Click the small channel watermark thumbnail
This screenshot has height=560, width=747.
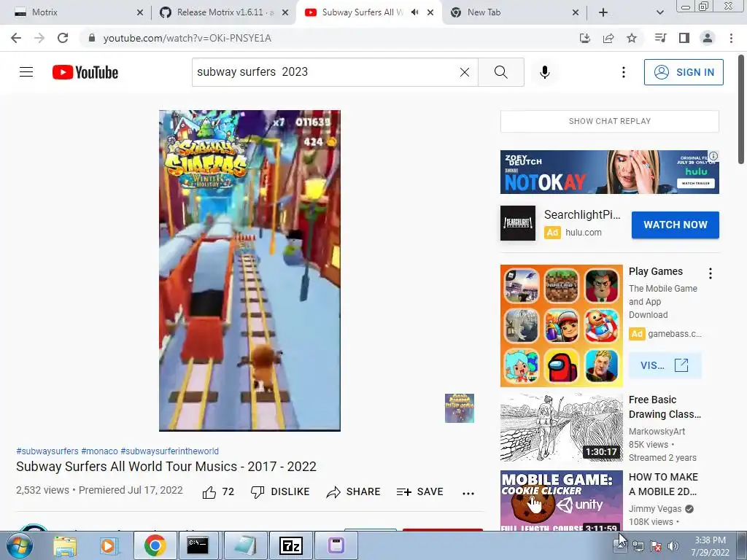coord(460,408)
